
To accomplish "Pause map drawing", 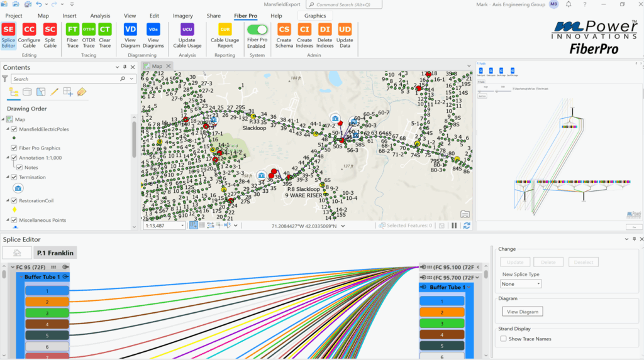I will [454, 226].
